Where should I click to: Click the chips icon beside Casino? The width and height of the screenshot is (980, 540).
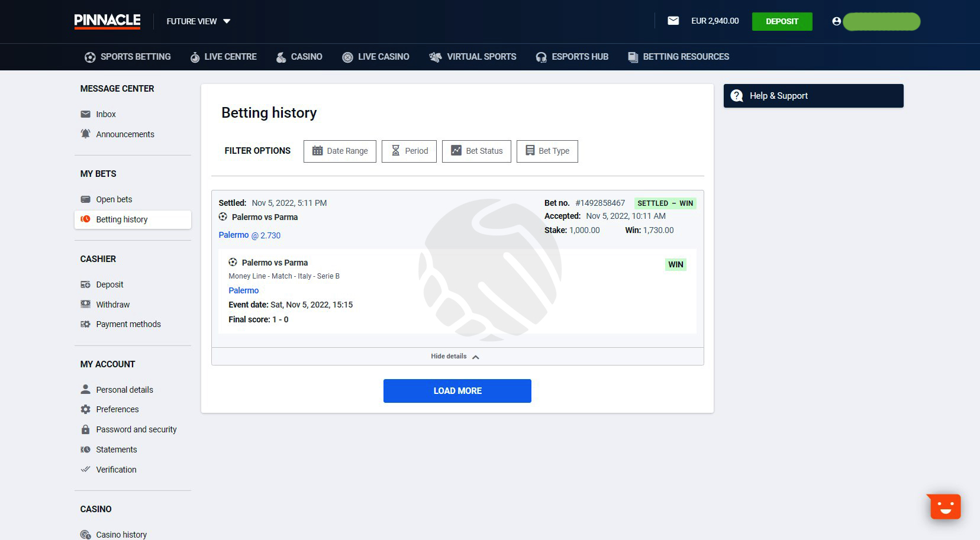281,57
